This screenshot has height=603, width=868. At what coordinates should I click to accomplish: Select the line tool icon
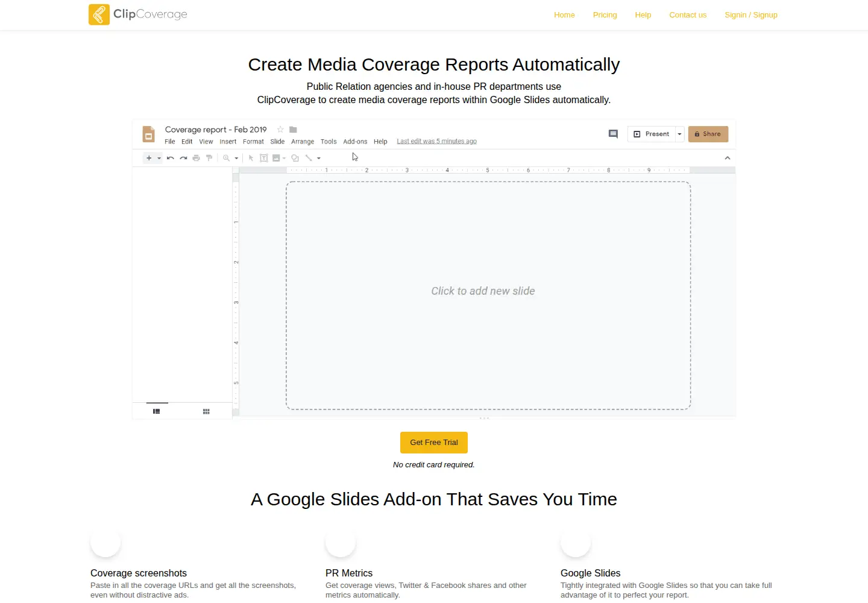tap(309, 158)
